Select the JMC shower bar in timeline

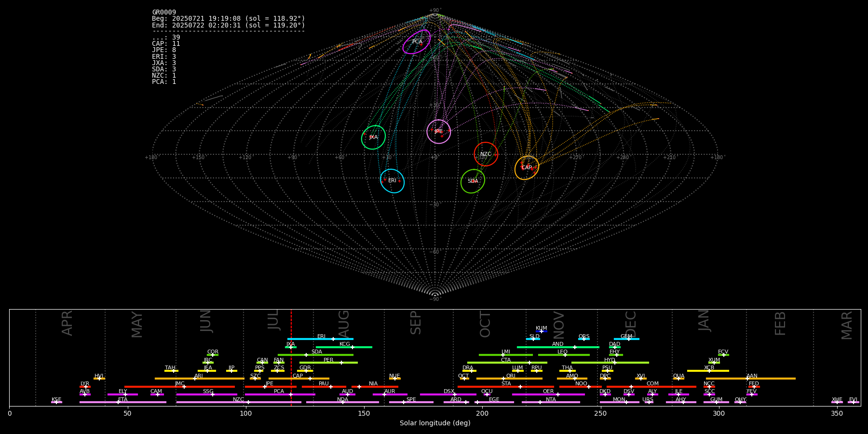(180, 387)
